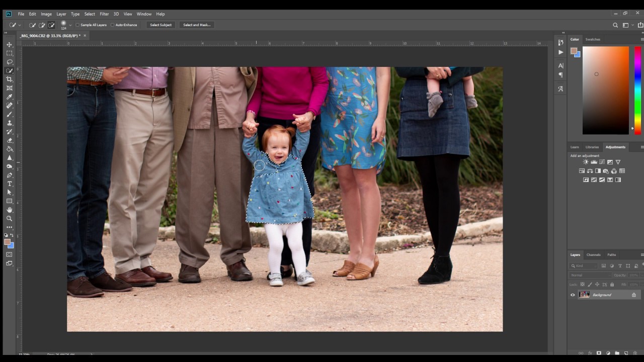The height and width of the screenshot is (362, 644).
Task: Click the Select Subject button
Action: 161,25
